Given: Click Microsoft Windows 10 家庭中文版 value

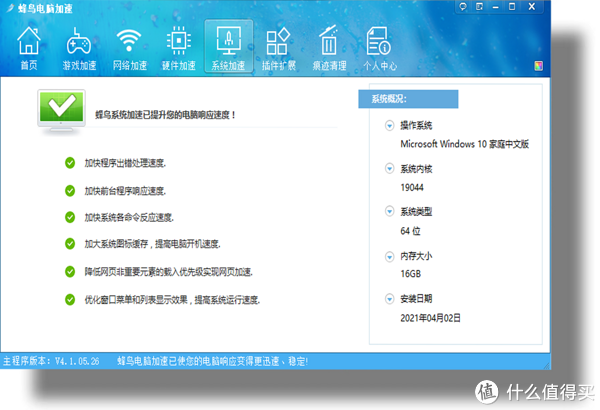Looking at the screenshot, I should (465, 144).
